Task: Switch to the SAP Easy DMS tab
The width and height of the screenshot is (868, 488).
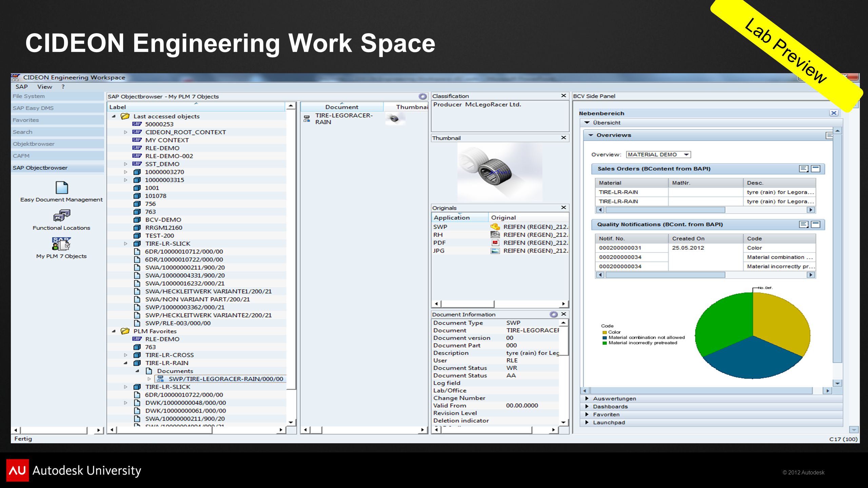Action: point(58,108)
